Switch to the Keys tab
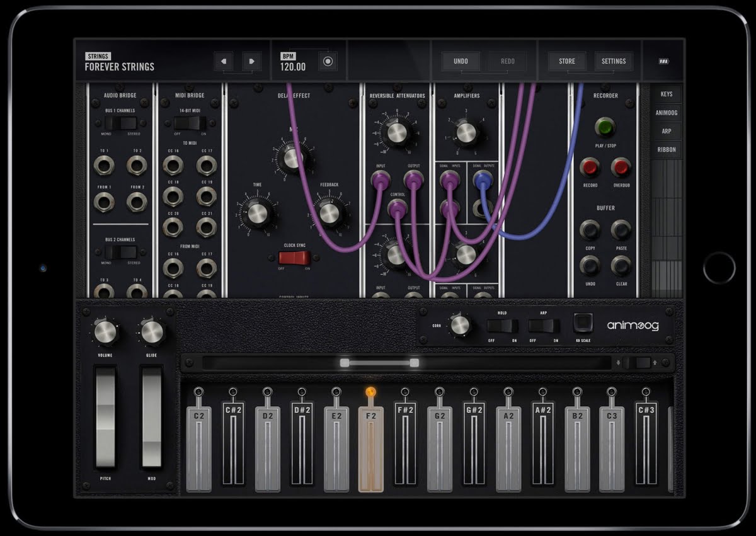Image resolution: width=756 pixels, height=536 pixels. (x=667, y=94)
